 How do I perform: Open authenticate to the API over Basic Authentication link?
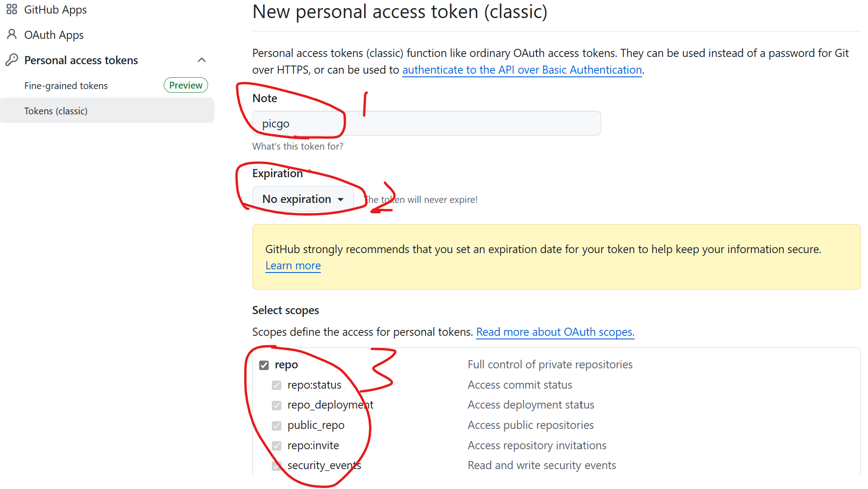522,70
